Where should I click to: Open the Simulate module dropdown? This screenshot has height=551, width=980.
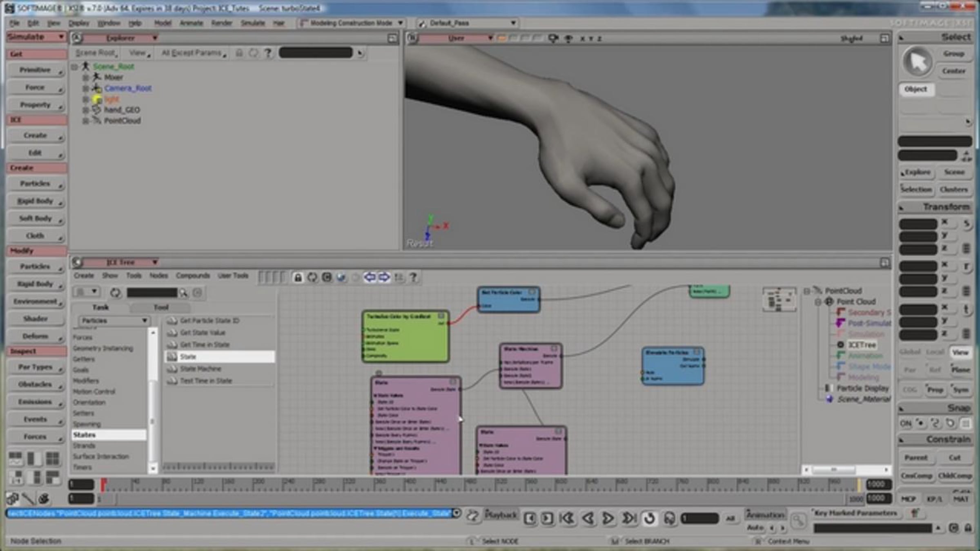[36, 37]
